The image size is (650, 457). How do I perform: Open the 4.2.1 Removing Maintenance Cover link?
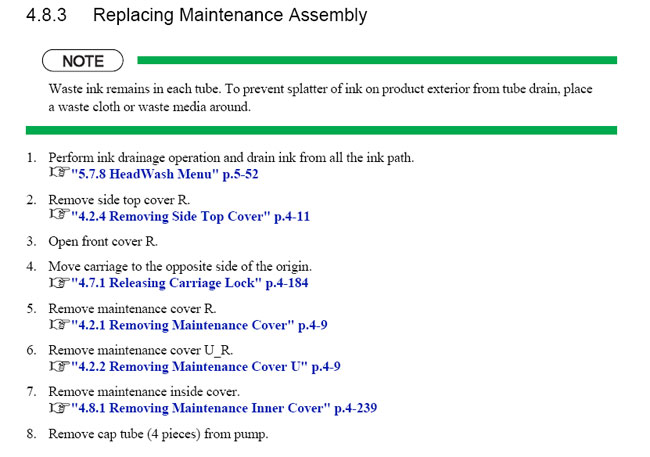click(x=199, y=325)
